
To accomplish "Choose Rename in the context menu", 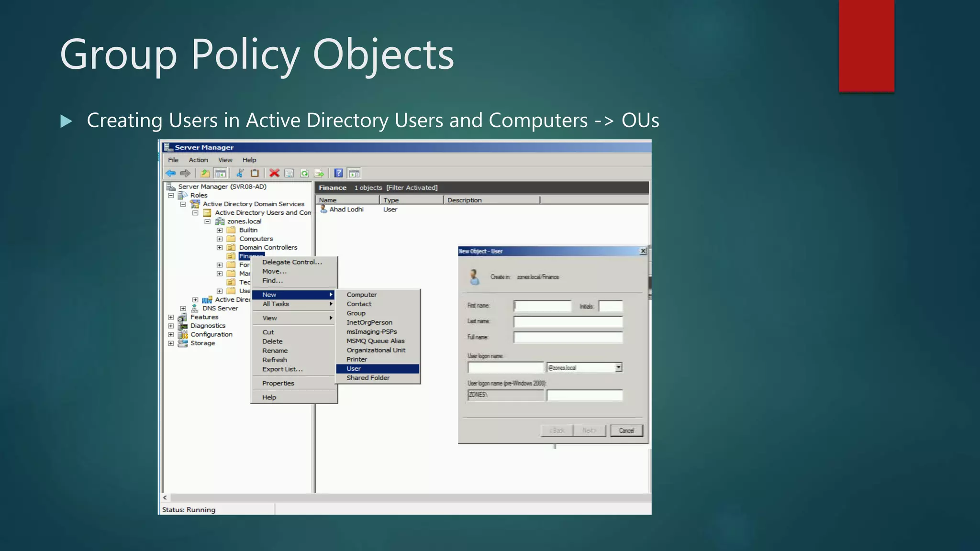I will [x=294, y=351].
